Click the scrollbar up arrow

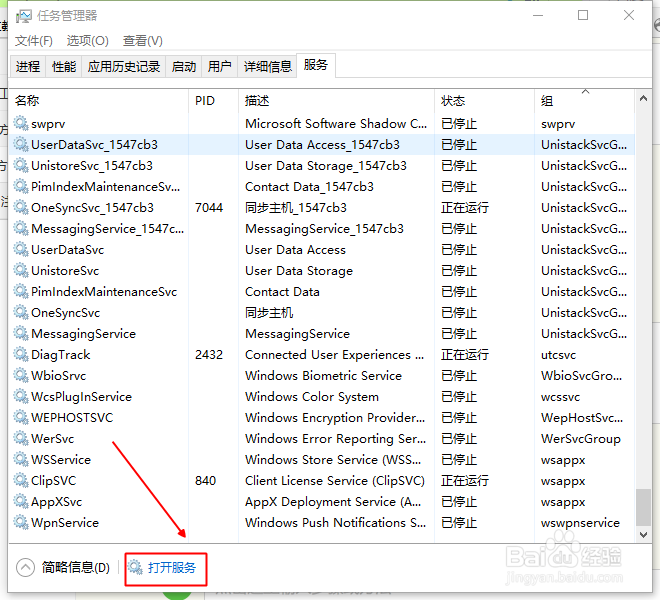[643, 99]
